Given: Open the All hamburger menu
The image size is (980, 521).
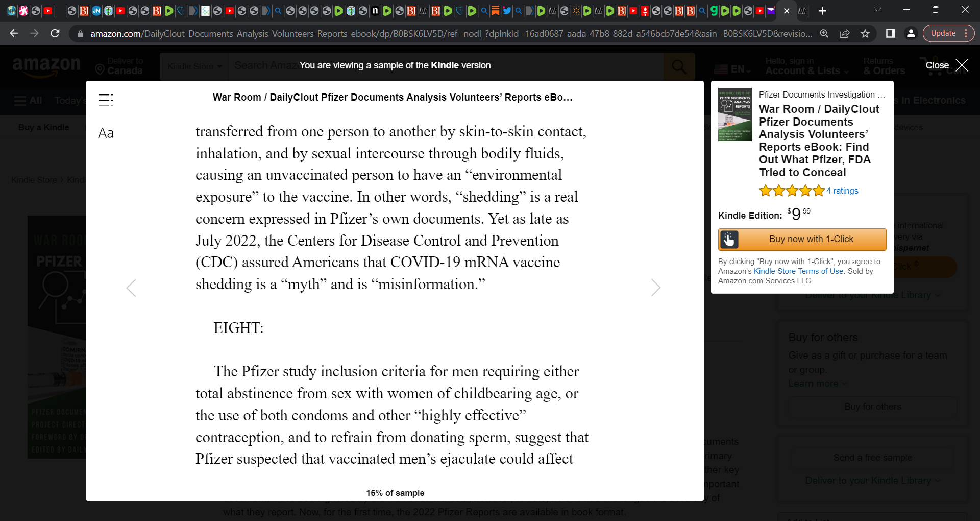Looking at the screenshot, I should tap(28, 101).
